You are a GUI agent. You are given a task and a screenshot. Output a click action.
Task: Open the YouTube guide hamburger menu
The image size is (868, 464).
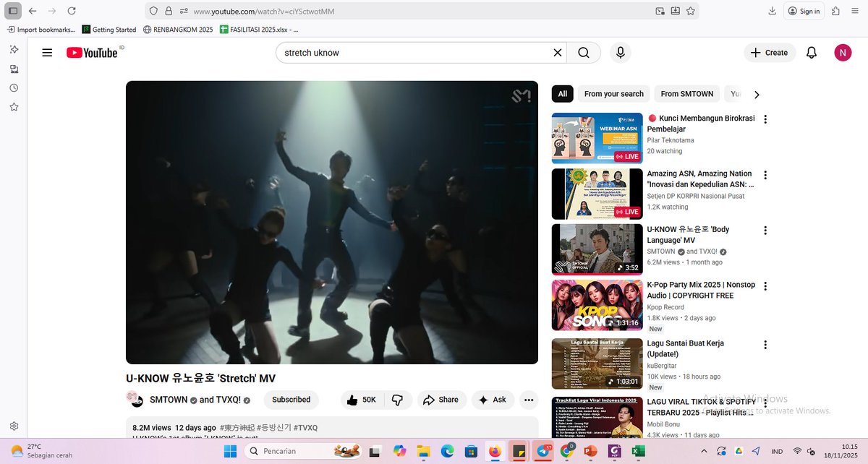tap(47, 53)
